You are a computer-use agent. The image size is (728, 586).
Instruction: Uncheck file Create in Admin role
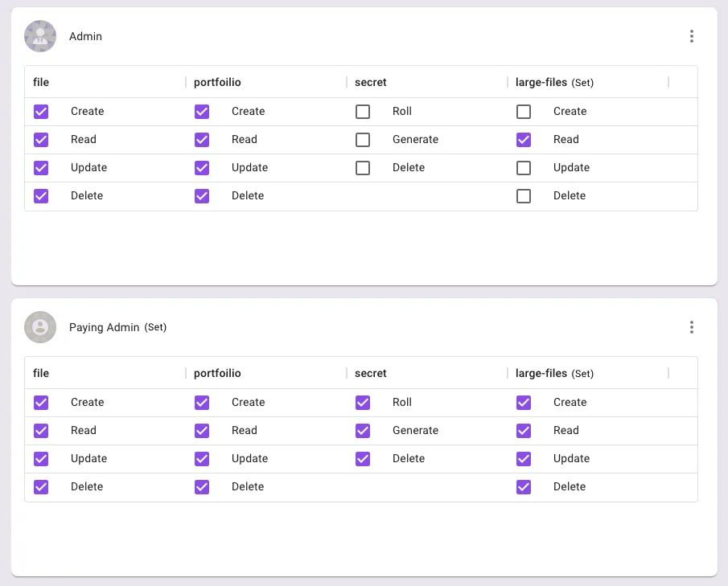tap(41, 112)
